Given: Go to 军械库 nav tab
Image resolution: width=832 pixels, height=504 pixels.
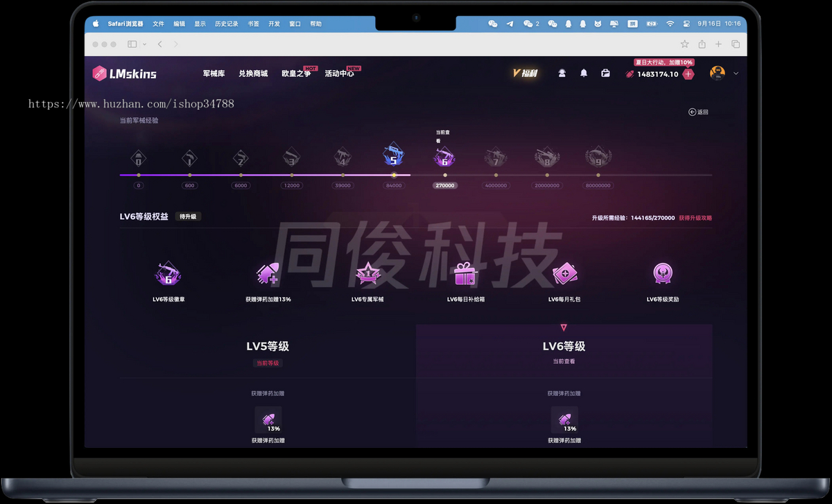Looking at the screenshot, I should 214,73.
